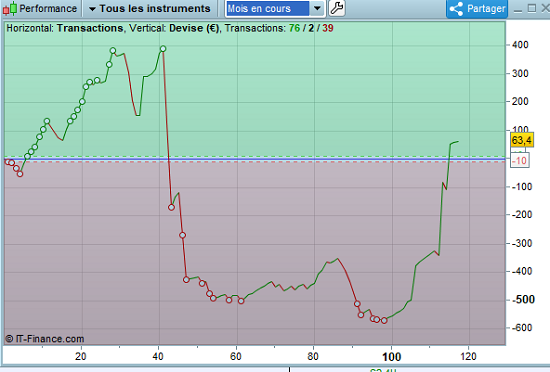
Task: Click the -600 value on vertical axis
Action: pyautogui.click(x=522, y=327)
